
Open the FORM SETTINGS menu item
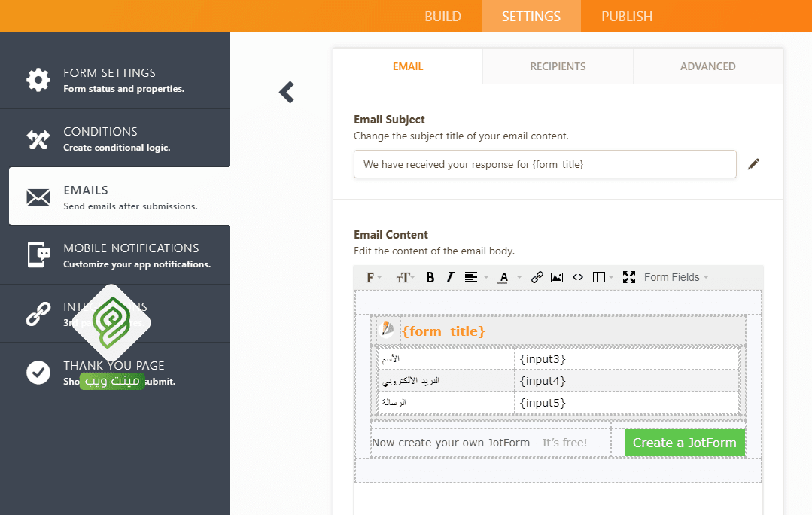[x=115, y=80]
